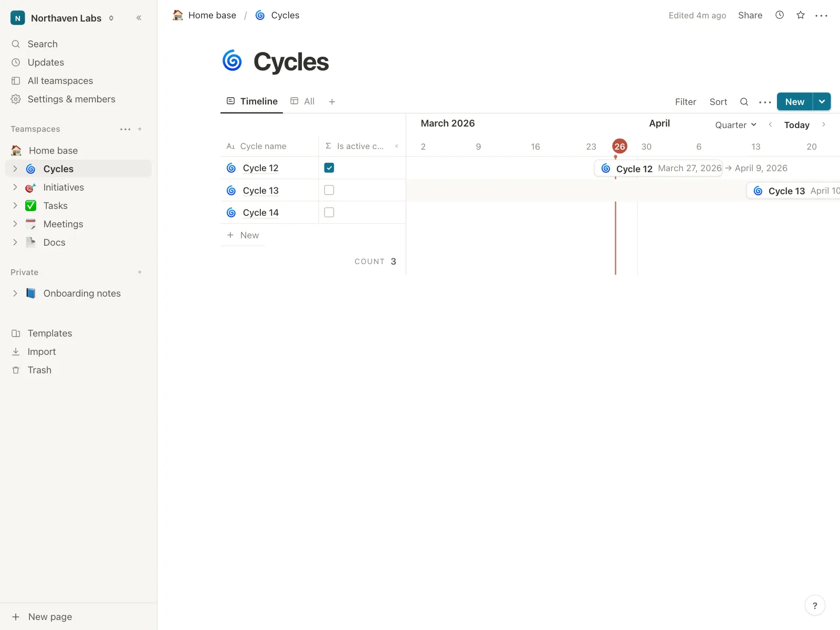
Task: Expand the Docs page in the sidebar
Action: click(x=15, y=243)
